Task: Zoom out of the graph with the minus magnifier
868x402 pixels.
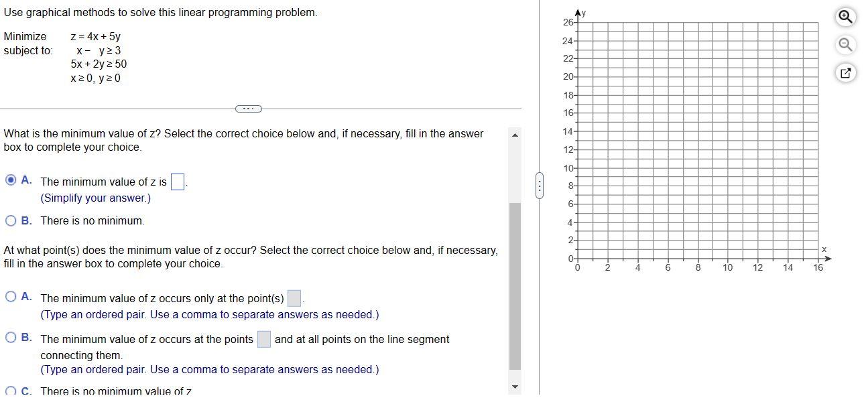Action: coord(845,44)
